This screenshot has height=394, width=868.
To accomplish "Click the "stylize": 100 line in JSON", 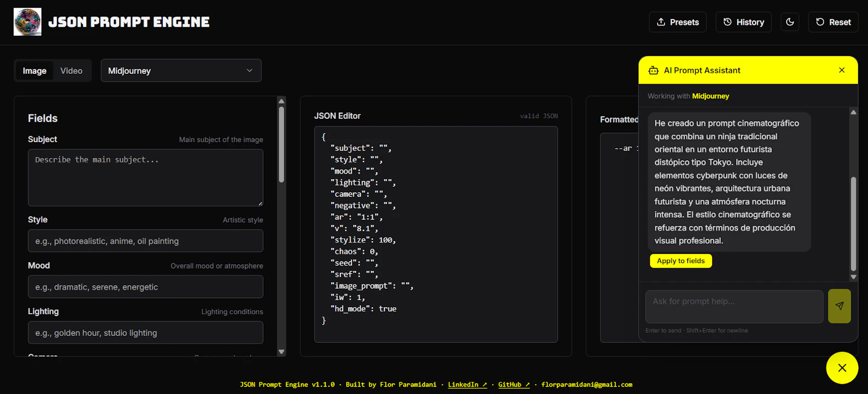I will click(x=363, y=240).
